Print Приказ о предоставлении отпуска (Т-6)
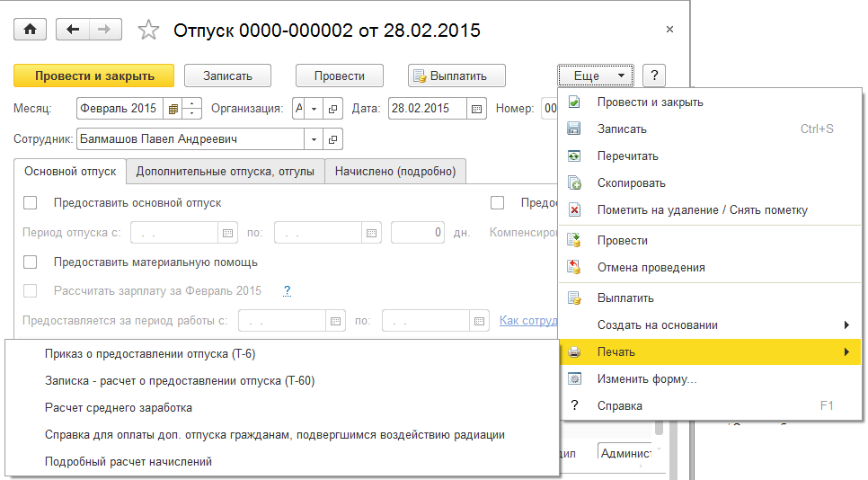The height and width of the screenshot is (480, 868). click(x=282, y=354)
